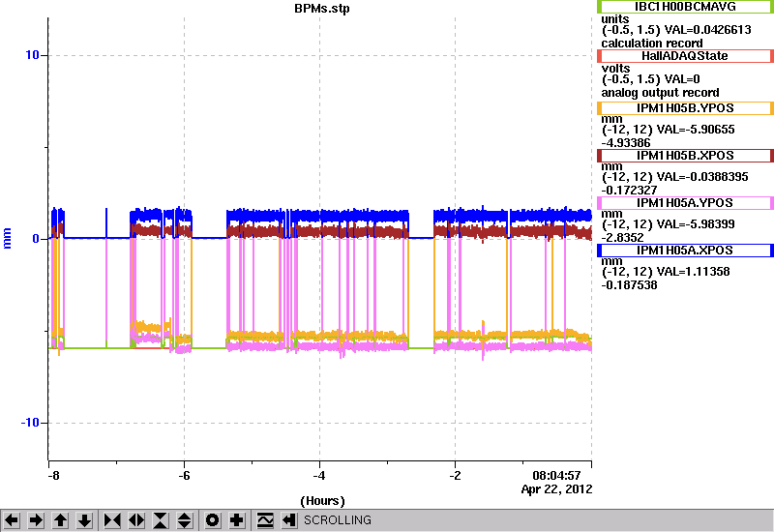Click the -0.187538 value text
The height and width of the screenshot is (532, 774).
click(x=630, y=285)
